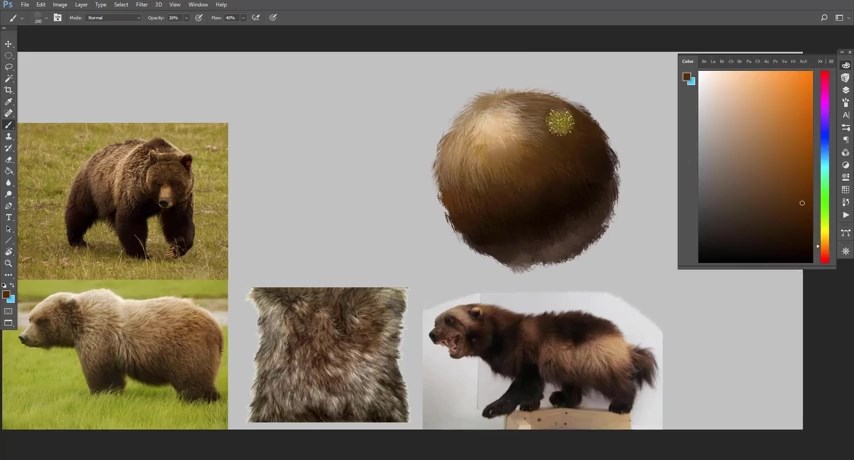Expand the Opacity slider arrow
This screenshot has width=854, height=460.
187,17
